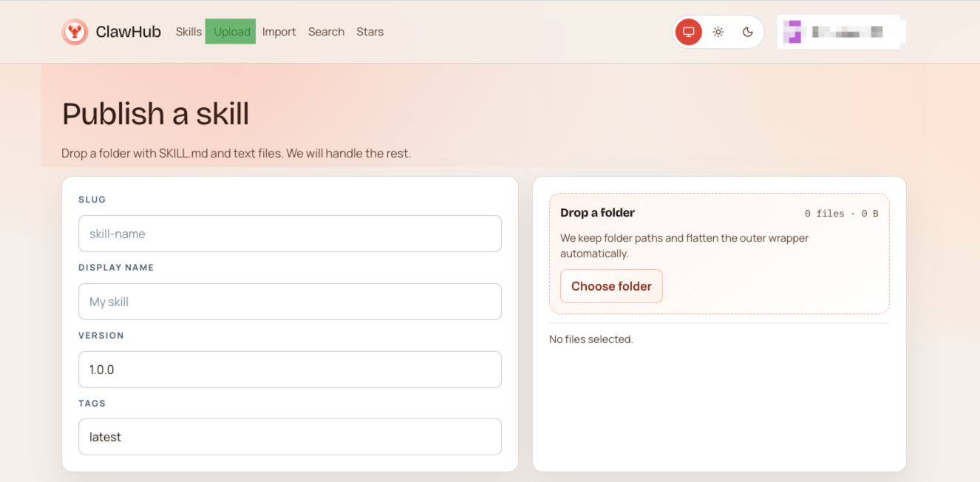The width and height of the screenshot is (980, 482).
Task: Go to the Import page
Action: click(279, 32)
